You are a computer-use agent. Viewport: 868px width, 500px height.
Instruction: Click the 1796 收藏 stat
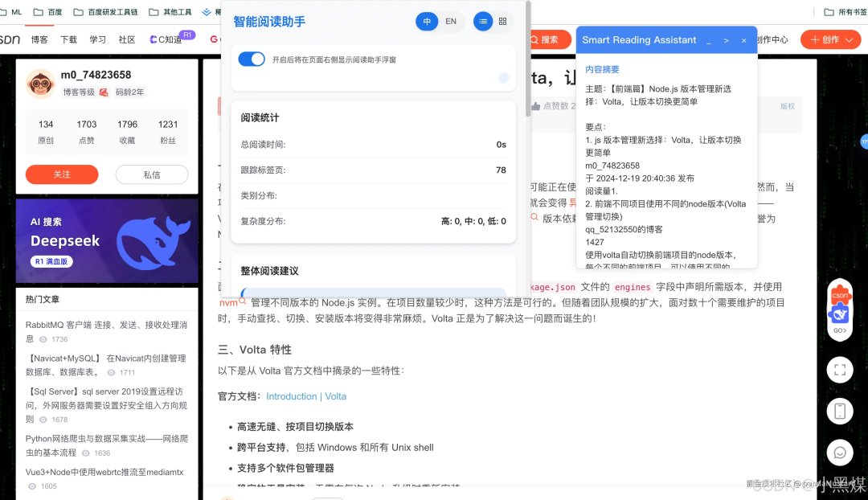[127, 132]
